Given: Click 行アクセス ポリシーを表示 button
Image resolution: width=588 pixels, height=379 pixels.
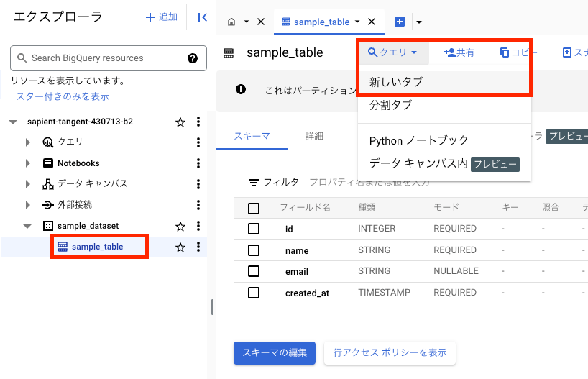Looking at the screenshot, I should [x=390, y=352].
